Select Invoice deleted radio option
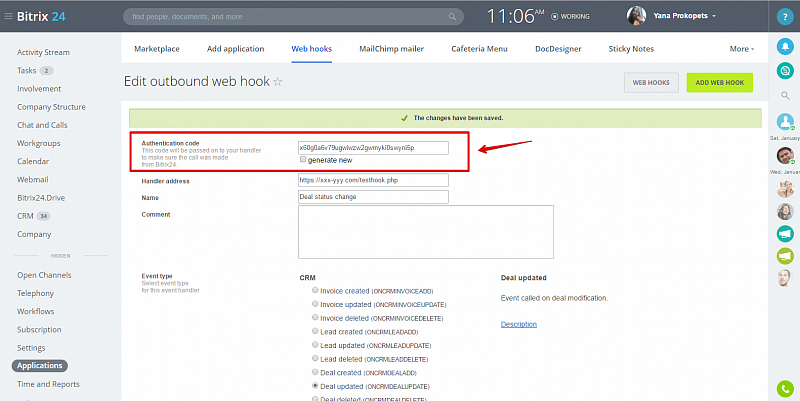Viewport: 800px width, 401px height. pos(315,317)
